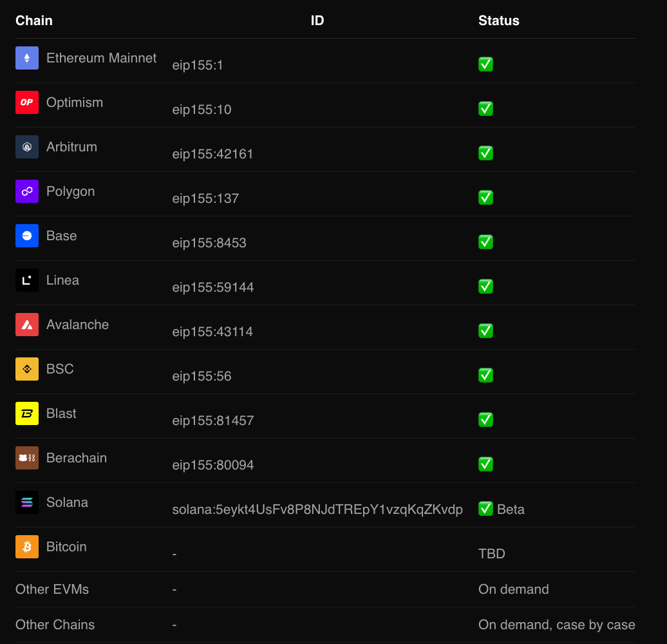667x644 pixels.
Task: Click the Optimism OP logo icon
Action: pos(27,102)
